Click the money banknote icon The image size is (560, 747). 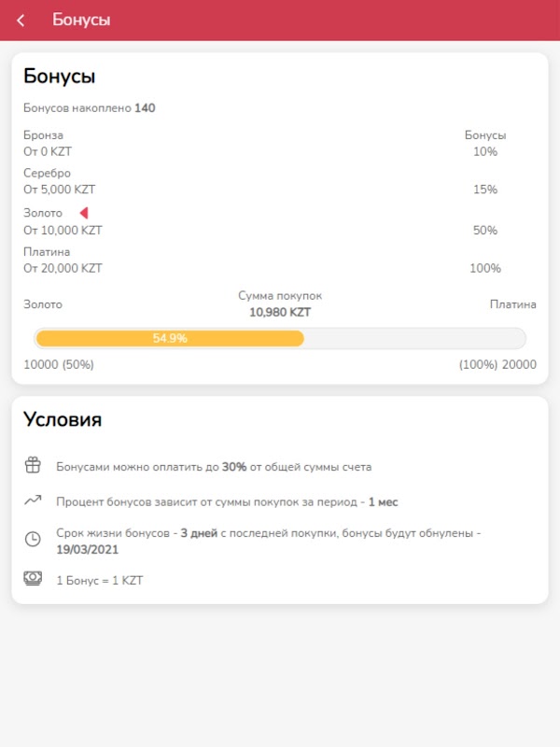click(33, 579)
